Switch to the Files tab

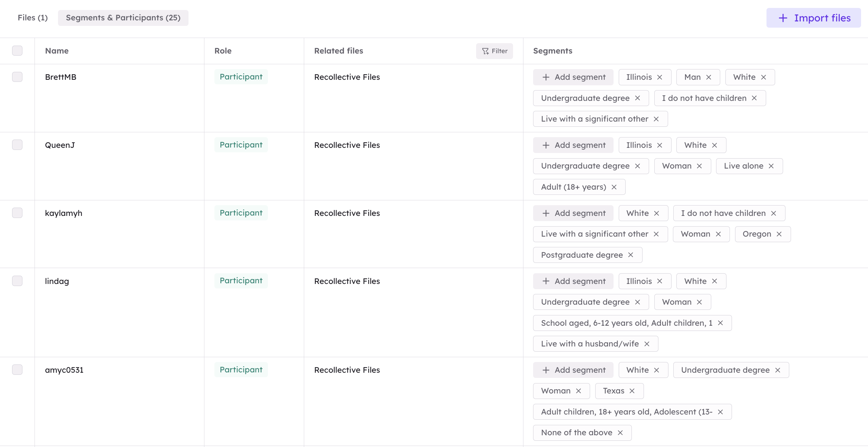[x=33, y=18]
